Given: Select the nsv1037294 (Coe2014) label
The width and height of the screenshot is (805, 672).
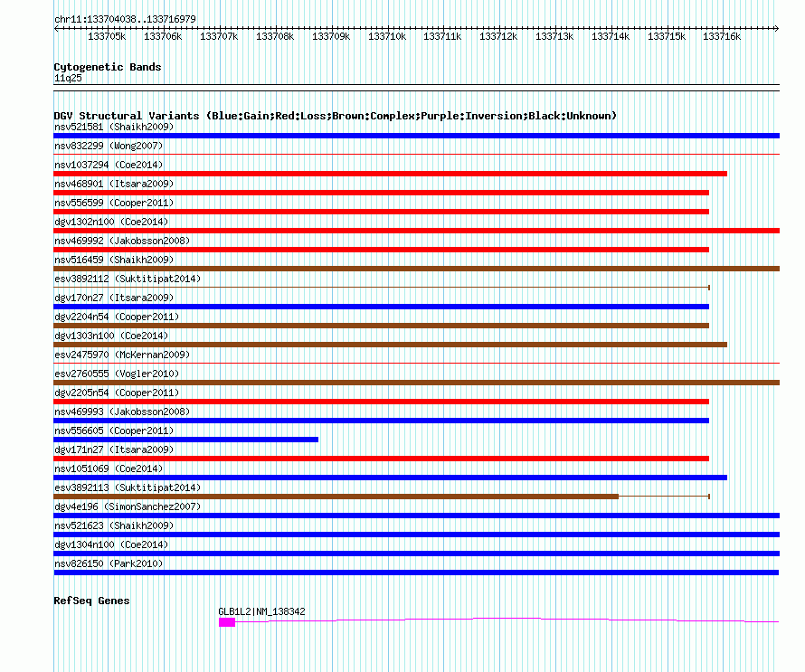Looking at the screenshot, I should tap(109, 165).
